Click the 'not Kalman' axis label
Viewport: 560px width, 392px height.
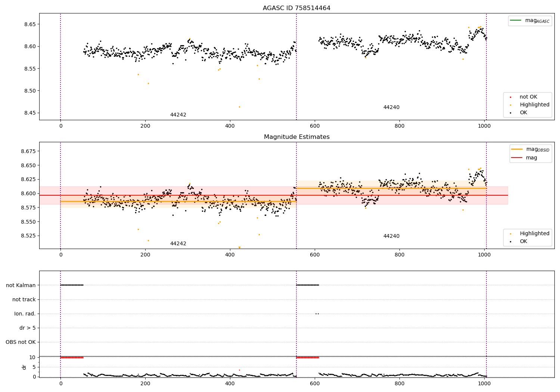[21, 286]
